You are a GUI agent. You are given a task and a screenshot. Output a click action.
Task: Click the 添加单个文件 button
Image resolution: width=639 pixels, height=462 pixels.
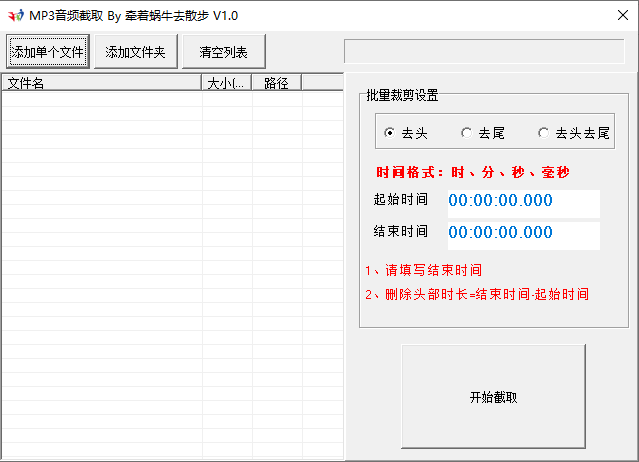[48, 51]
